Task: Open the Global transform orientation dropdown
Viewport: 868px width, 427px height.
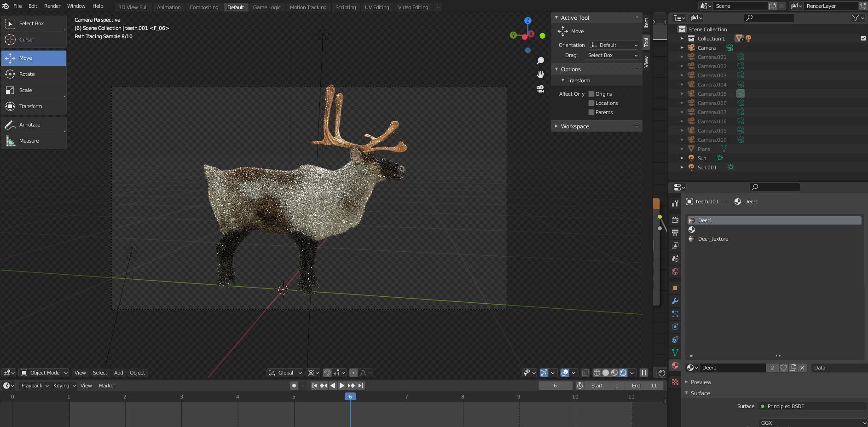Action: click(285, 373)
